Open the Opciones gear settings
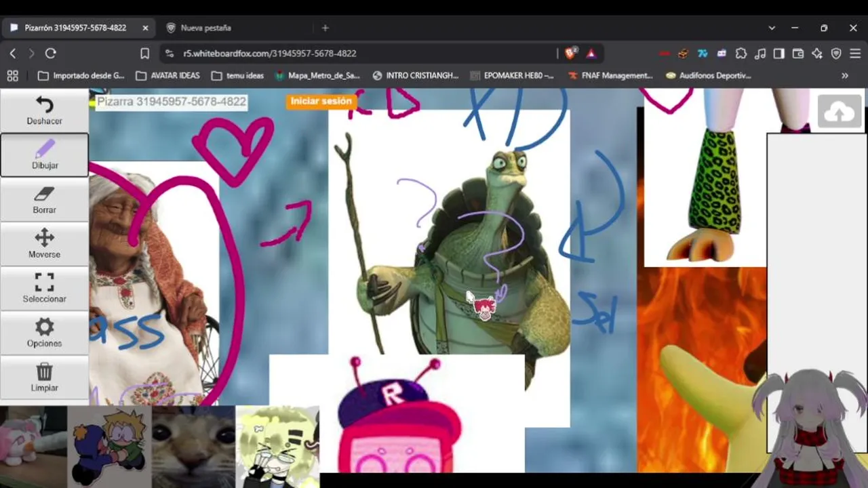Viewport: 868px width, 488px height. coord(44,333)
